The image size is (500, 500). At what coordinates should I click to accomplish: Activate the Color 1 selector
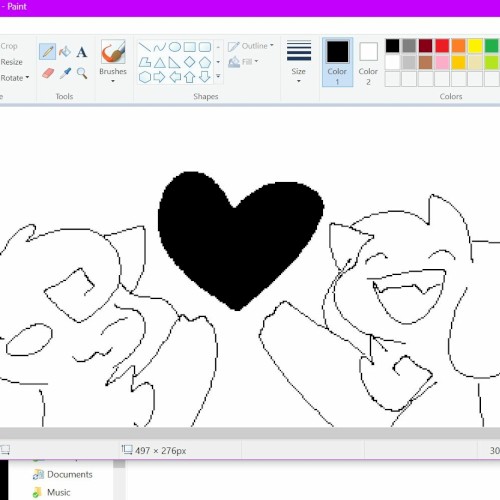(337, 62)
